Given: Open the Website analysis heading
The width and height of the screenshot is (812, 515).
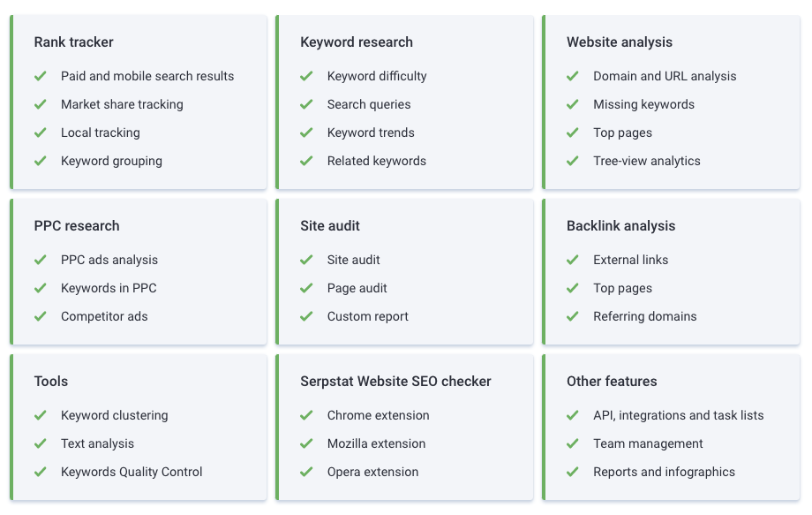Looking at the screenshot, I should click(620, 42).
